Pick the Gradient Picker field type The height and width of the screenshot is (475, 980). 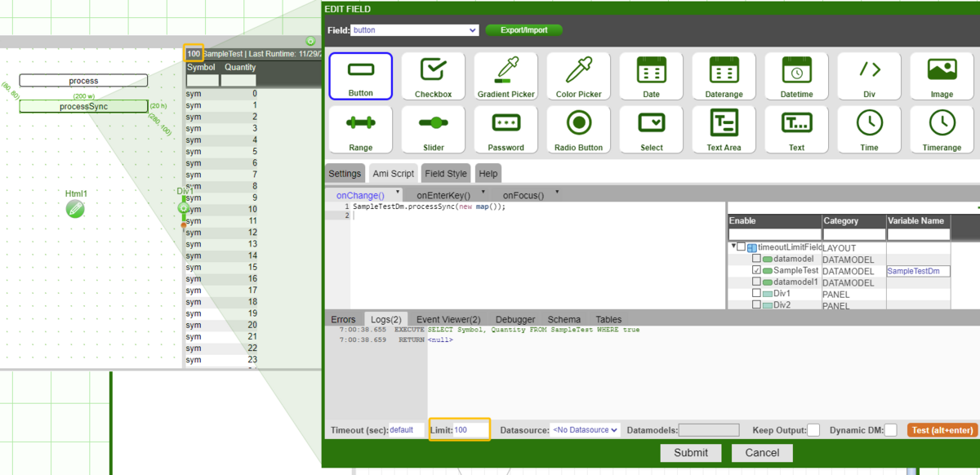[506, 75]
